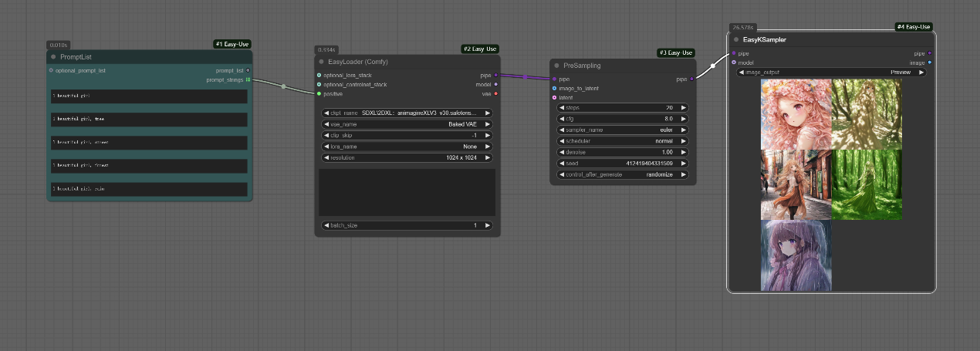Click the 'beautiful girl, tree' prompt field
980x351 pixels.
click(x=149, y=120)
